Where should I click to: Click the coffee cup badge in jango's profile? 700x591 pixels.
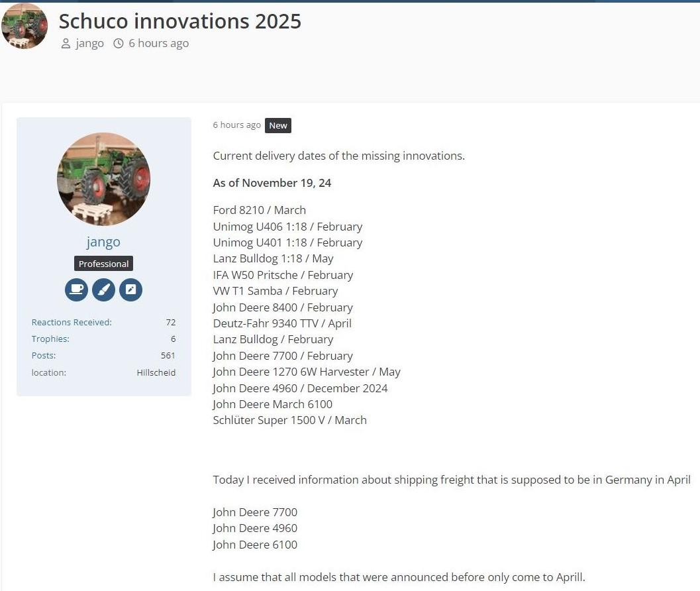[76, 290]
